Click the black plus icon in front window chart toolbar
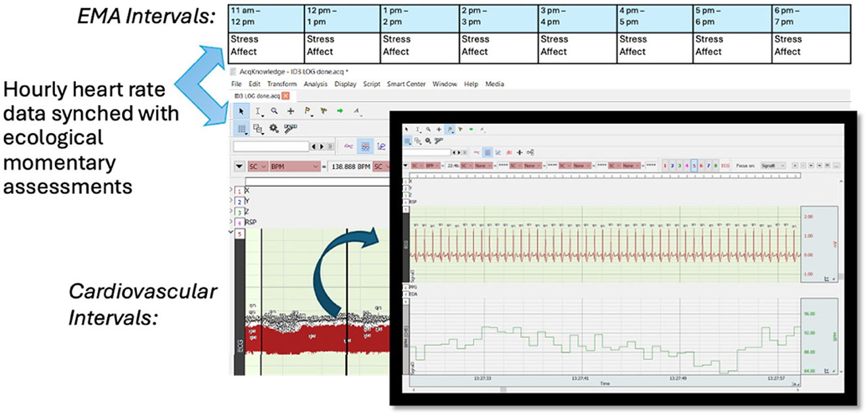This screenshot has height=418, width=868. [519, 153]
